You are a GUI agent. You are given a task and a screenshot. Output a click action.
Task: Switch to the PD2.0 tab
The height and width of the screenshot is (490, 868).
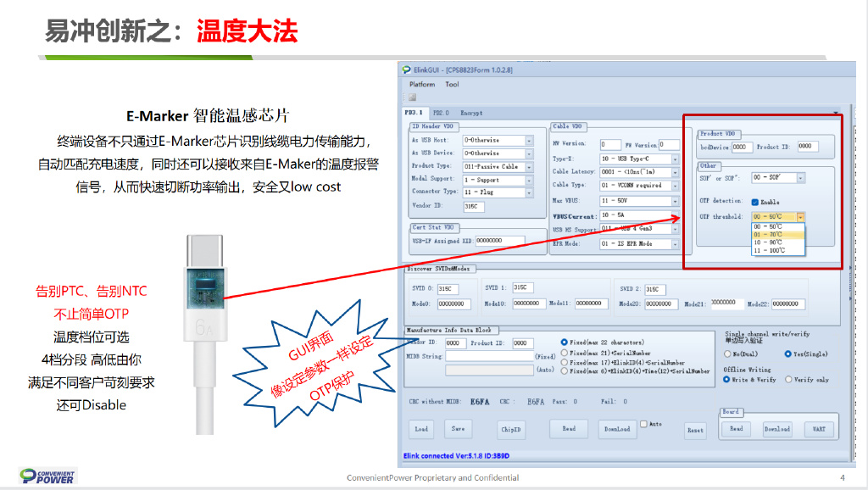click(441, 112)
